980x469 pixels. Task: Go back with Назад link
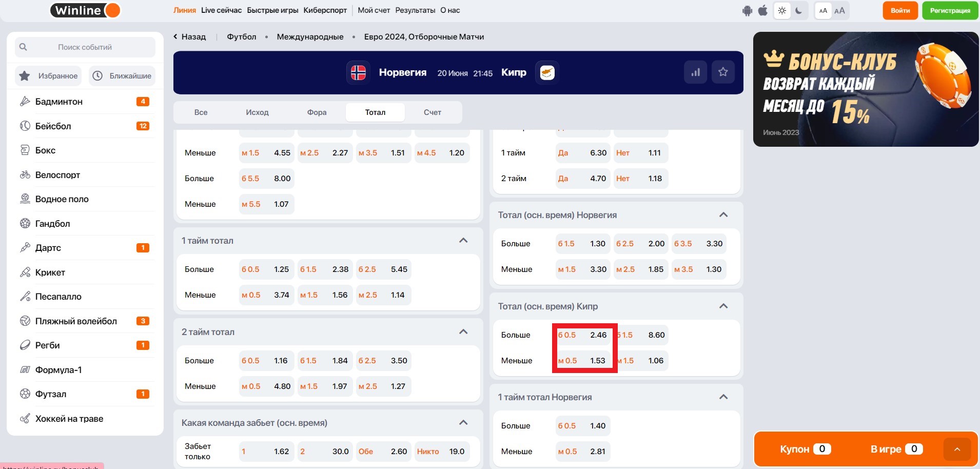(189, 37)
